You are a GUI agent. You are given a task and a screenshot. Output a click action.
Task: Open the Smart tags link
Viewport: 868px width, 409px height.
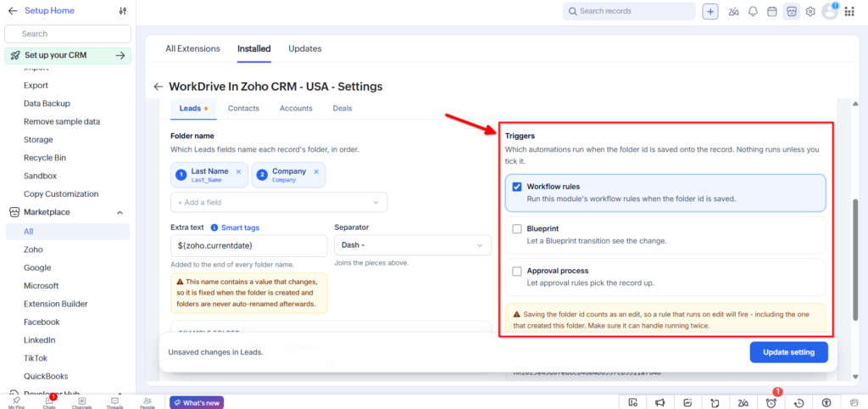tap(240, 227)
